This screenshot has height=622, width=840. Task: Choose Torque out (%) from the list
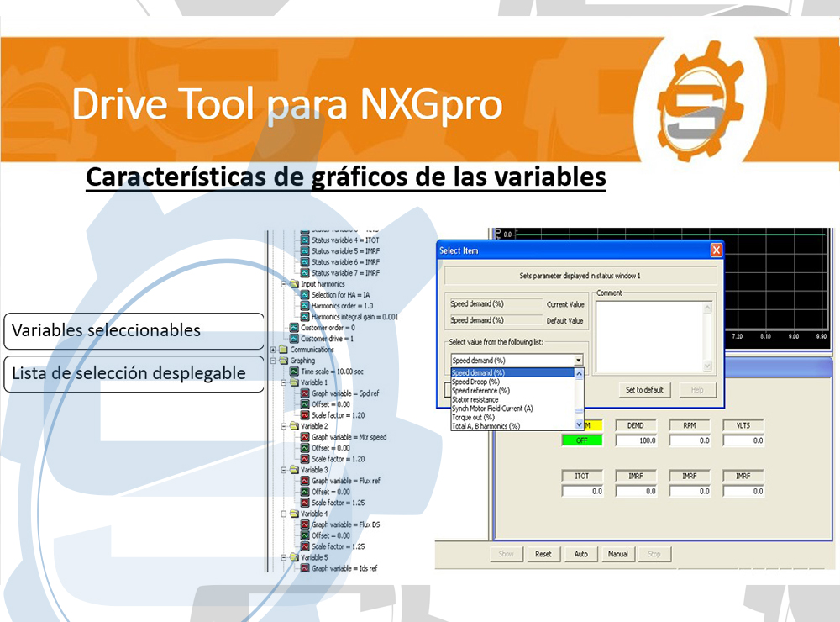point(473,417)
